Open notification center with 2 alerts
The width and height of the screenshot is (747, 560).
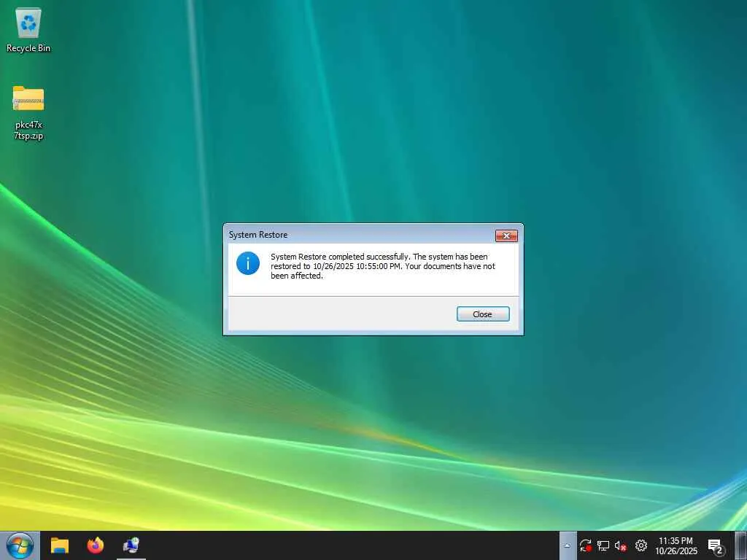click(716, 546)
